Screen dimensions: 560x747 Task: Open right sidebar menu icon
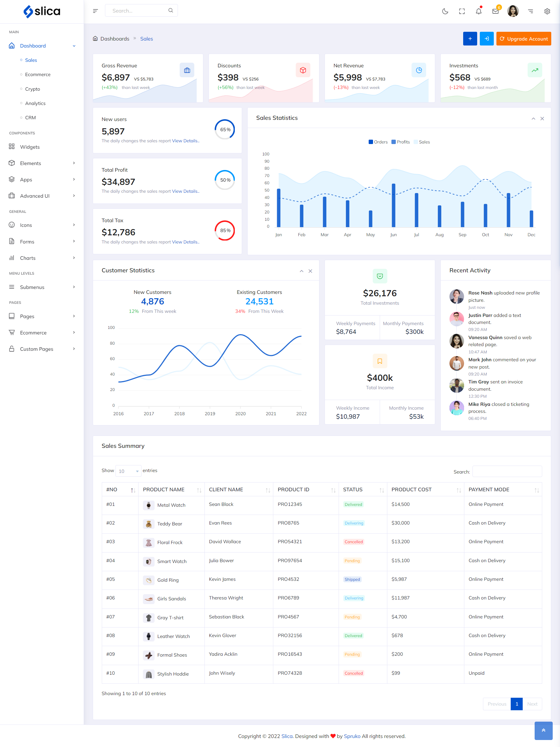pos(530,11)
